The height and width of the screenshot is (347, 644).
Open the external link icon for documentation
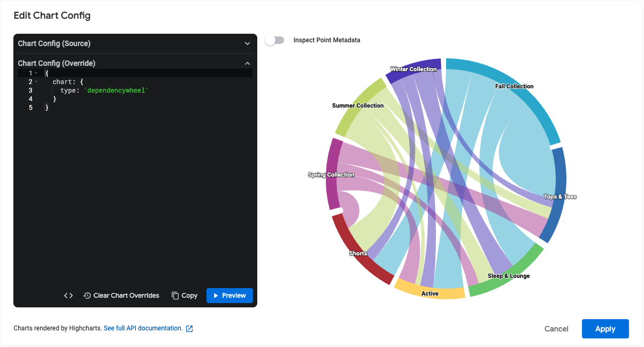pyautogui.click(x=189, y=328)
